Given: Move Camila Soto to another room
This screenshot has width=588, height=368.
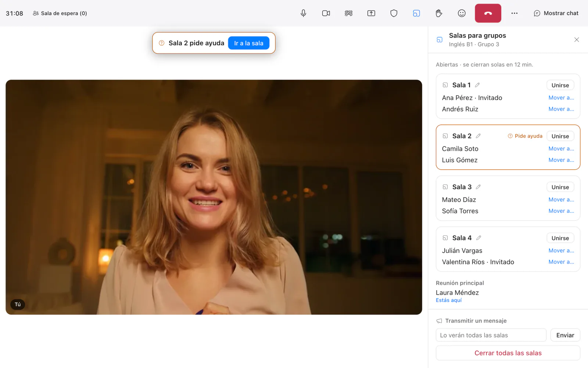Looking at the screenshot, I should coord(561,149).
